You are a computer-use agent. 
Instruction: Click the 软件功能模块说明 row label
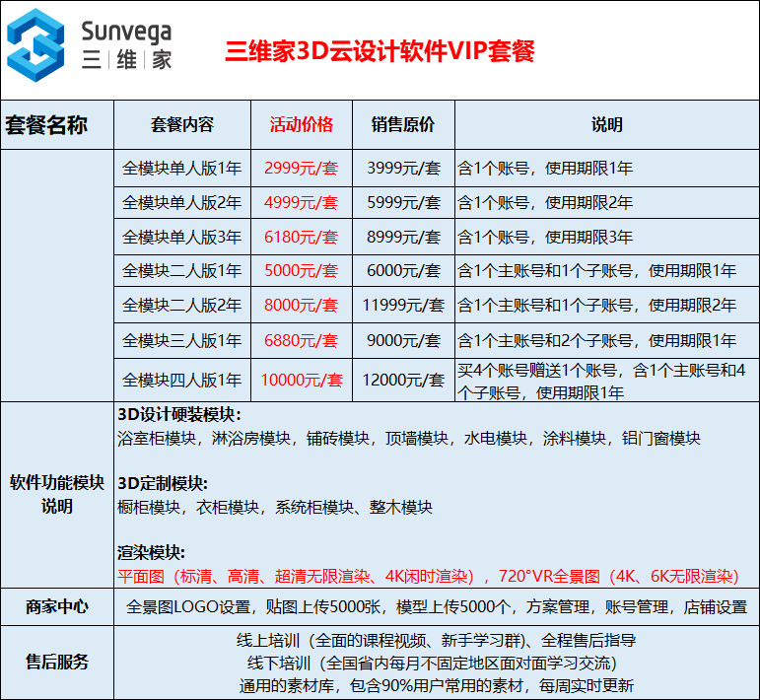(x=57, y=495)
